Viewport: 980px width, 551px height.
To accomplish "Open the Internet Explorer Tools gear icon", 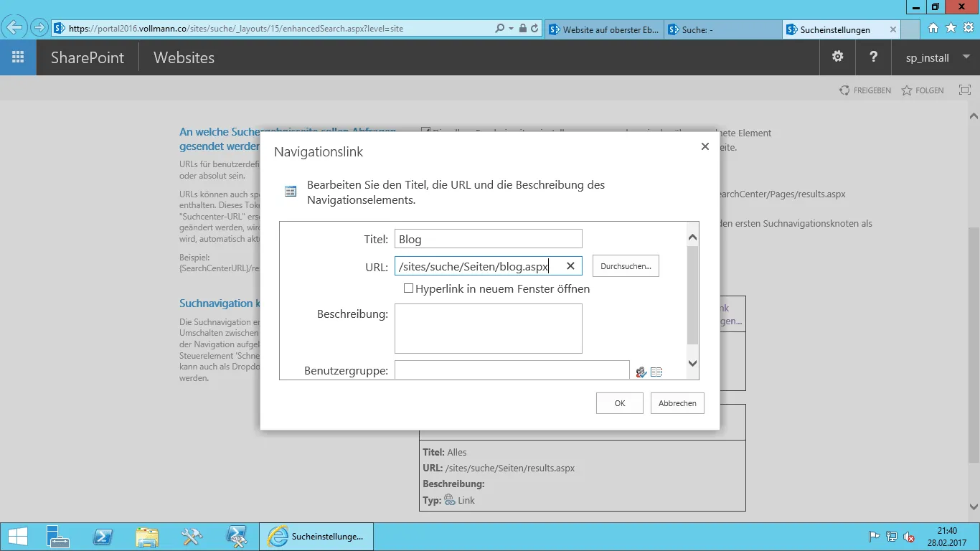I will [969, 28].
